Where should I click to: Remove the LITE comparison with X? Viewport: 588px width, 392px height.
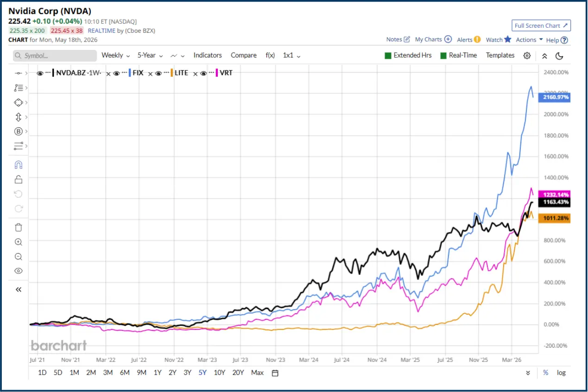point(150,74)
